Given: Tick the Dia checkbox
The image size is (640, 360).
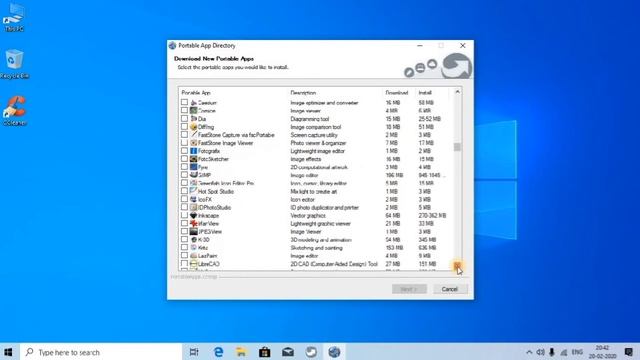Looking at the screenshot, I should (x=184, y=119).
